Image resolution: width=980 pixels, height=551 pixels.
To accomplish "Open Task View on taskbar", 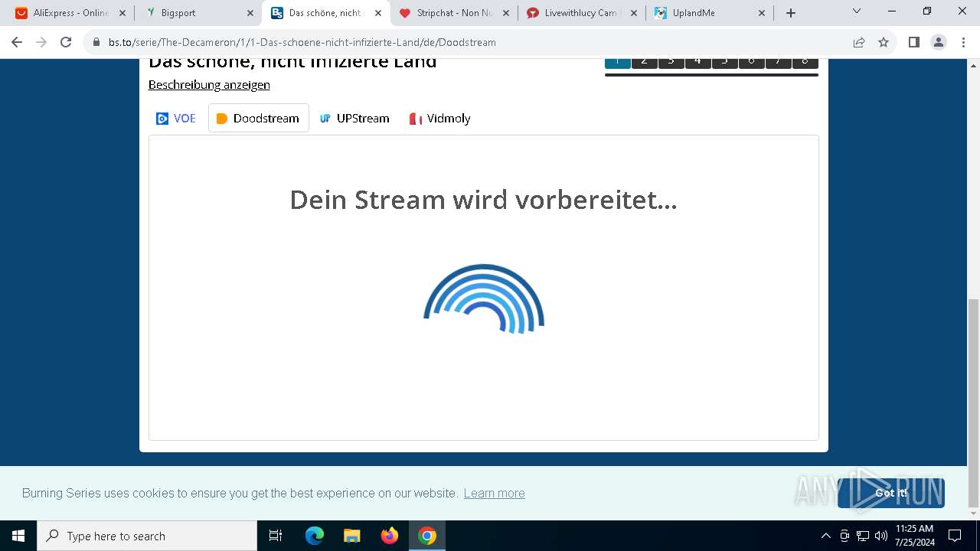I will pyautogui.click(x=276, y=536).
